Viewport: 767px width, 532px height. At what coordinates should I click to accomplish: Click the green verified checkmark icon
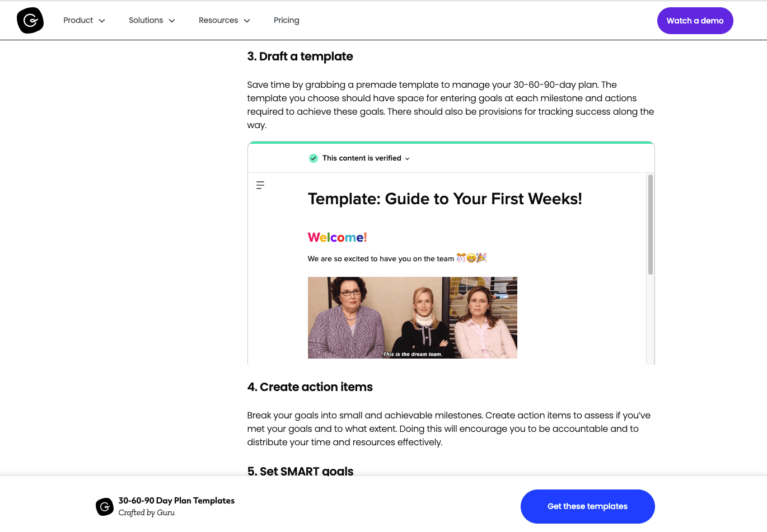314,158
